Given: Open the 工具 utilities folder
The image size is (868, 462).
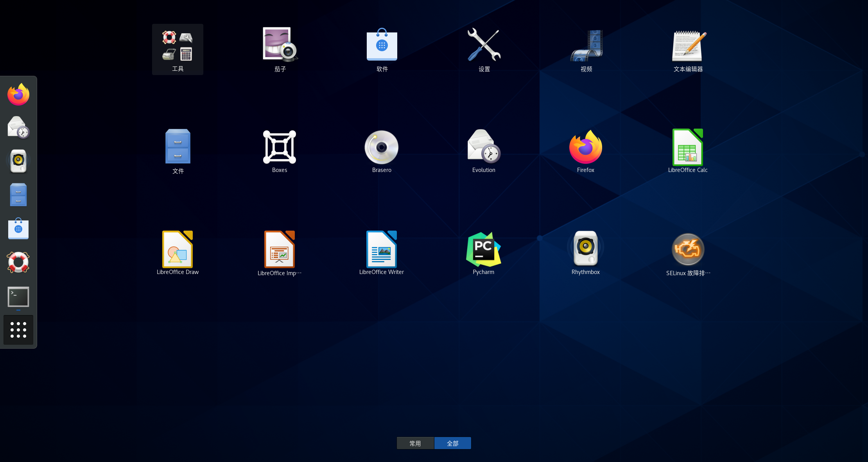Looking at the screenshot, I should 178,49.
